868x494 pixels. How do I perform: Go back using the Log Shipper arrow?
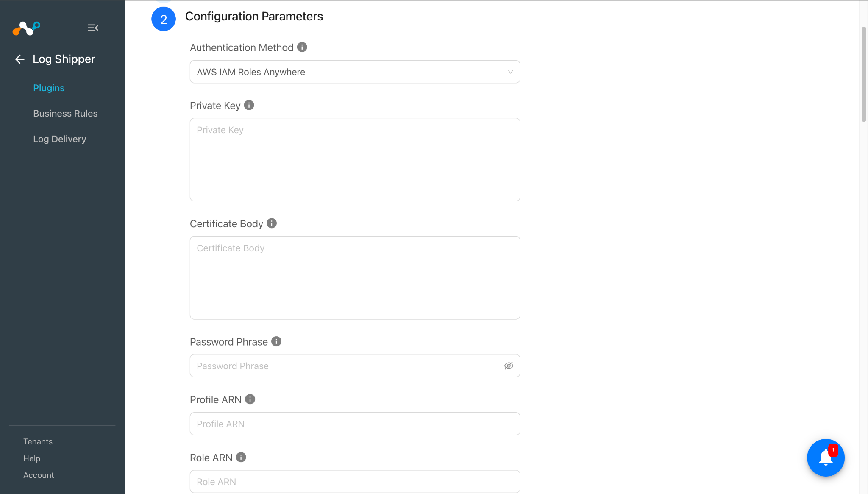click(19, 59)
